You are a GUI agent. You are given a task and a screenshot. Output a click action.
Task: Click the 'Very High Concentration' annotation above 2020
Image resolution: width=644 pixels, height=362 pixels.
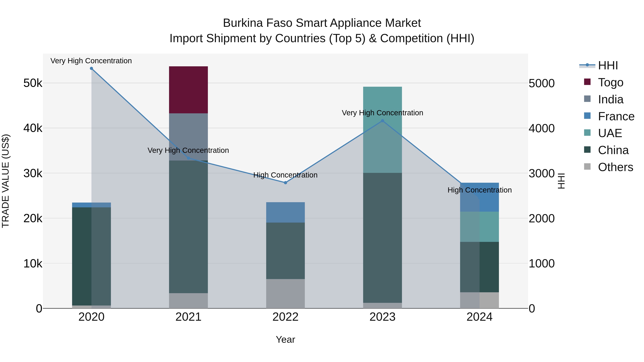tap(91, 61)
